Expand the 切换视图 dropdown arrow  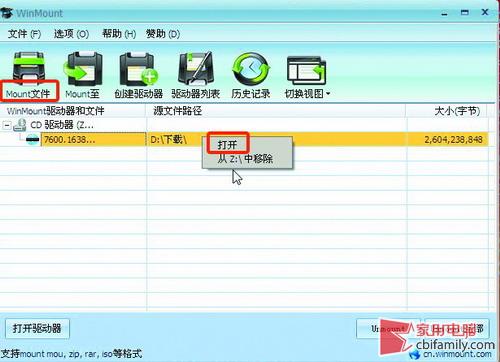click(x=328, y=94)
